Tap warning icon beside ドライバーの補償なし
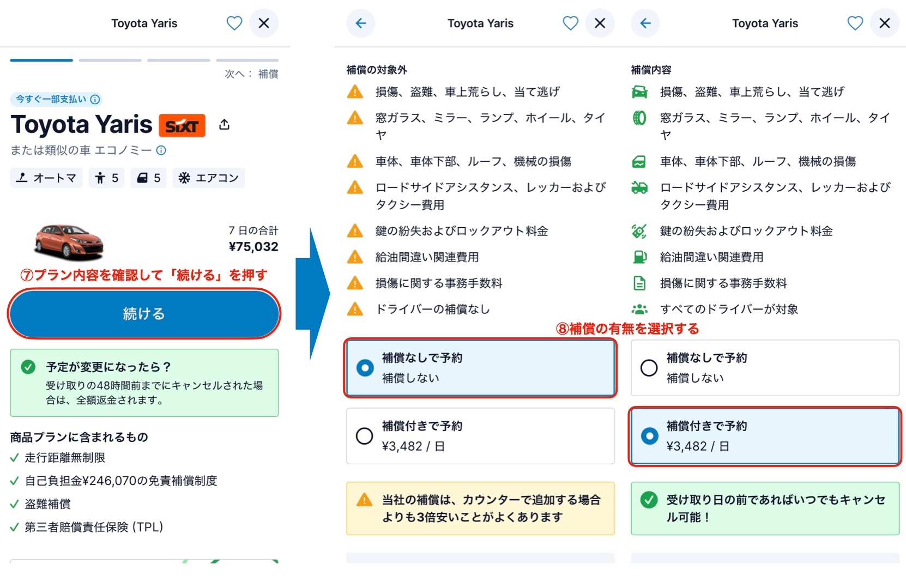Viewport: 906px width, 588px height. coord(355,310)
